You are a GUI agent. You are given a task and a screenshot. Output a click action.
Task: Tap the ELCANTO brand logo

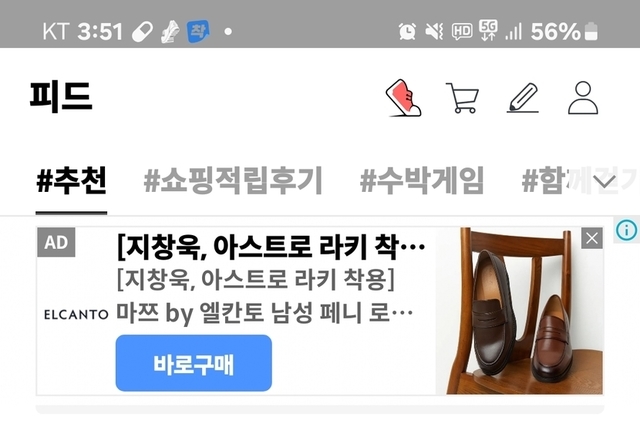(76, 315)
